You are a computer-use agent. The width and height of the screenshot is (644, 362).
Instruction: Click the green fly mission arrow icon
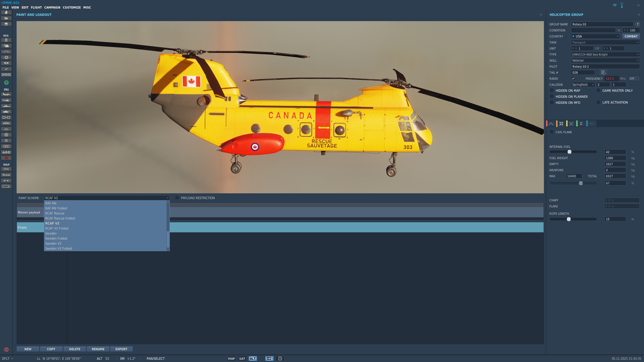pyautogui.click(x=6, y=83)
